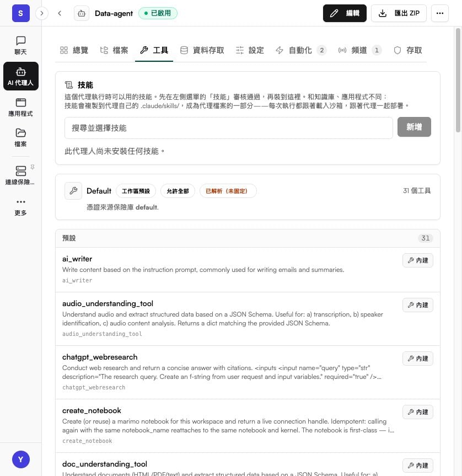
Task: Switch to 自動化 tab
Action: (x=300, y=50)
